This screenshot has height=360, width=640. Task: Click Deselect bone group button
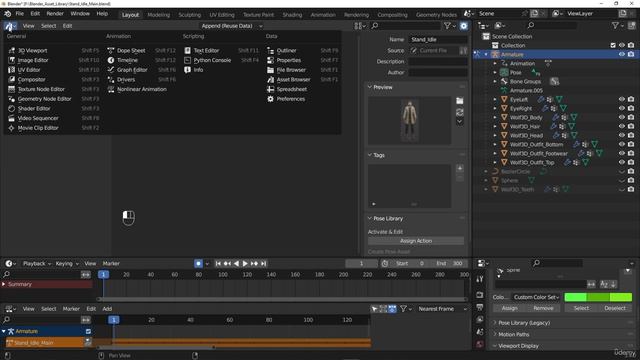click(x=615, y=308)
